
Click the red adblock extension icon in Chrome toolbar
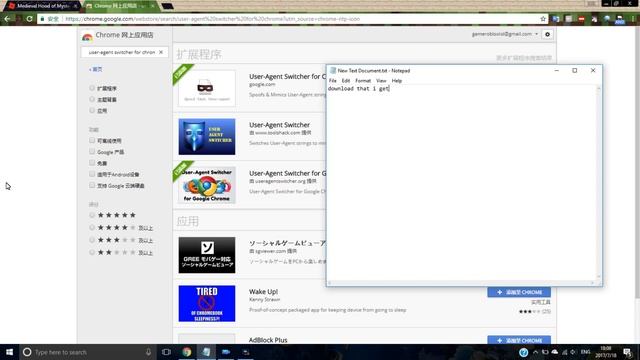pyautogui.click(x=582, y=19)
